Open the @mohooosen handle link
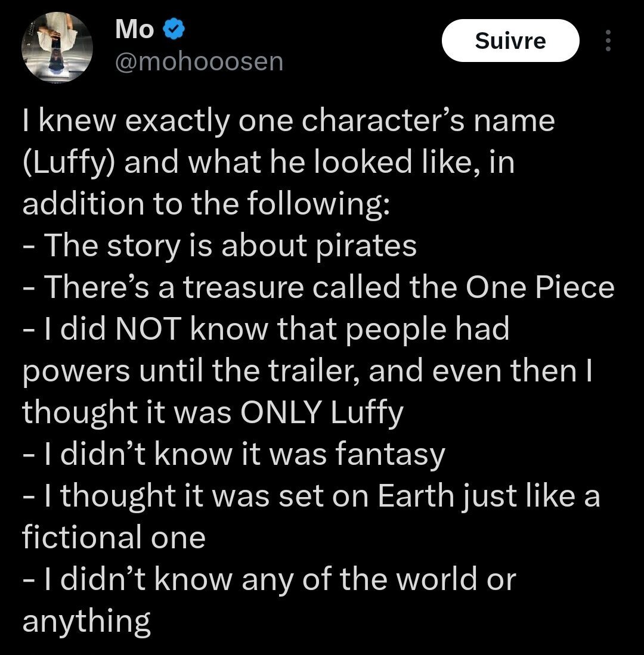The image size is (644, 655). point(199,61)
